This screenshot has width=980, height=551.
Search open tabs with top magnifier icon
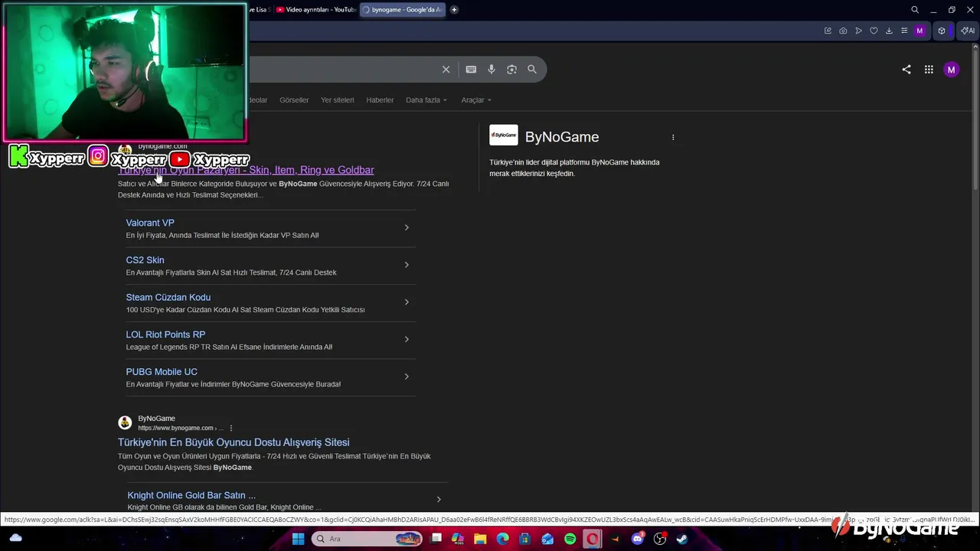tap(915, 10)
